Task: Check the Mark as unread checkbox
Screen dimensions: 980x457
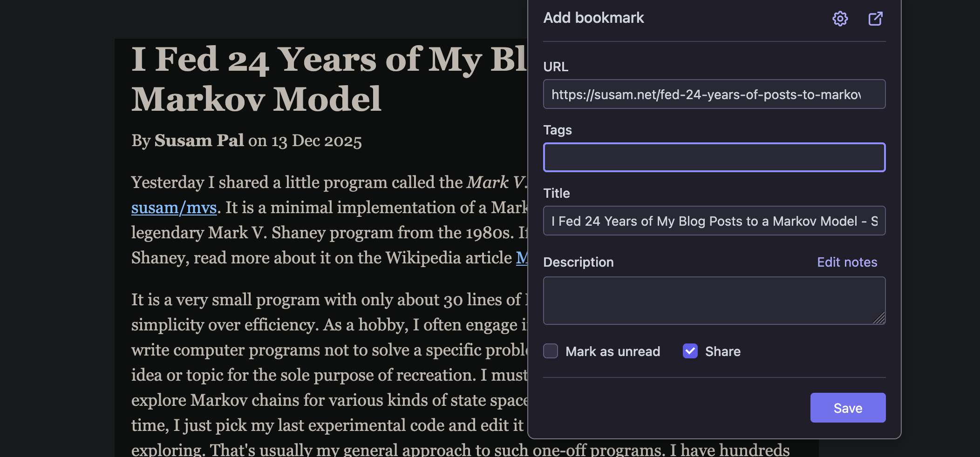Action: [x=550, y=351]
